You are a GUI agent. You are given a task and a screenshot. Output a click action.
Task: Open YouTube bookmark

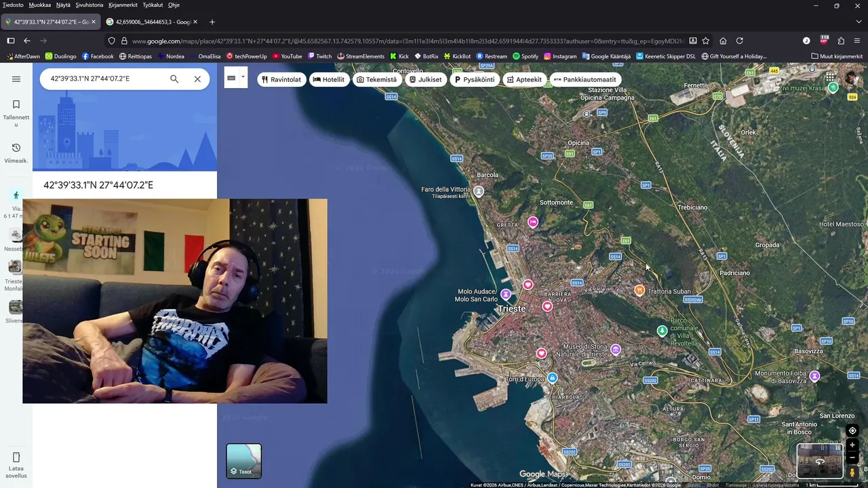point(287,56)
